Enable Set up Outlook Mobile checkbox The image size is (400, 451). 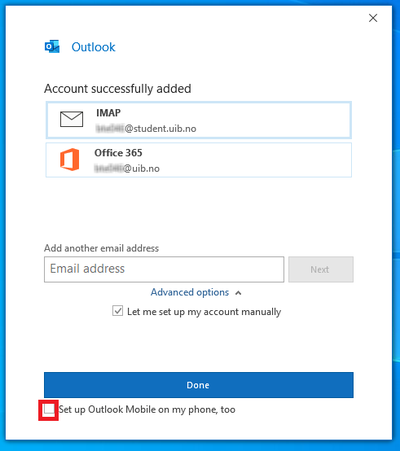[49, 409]
